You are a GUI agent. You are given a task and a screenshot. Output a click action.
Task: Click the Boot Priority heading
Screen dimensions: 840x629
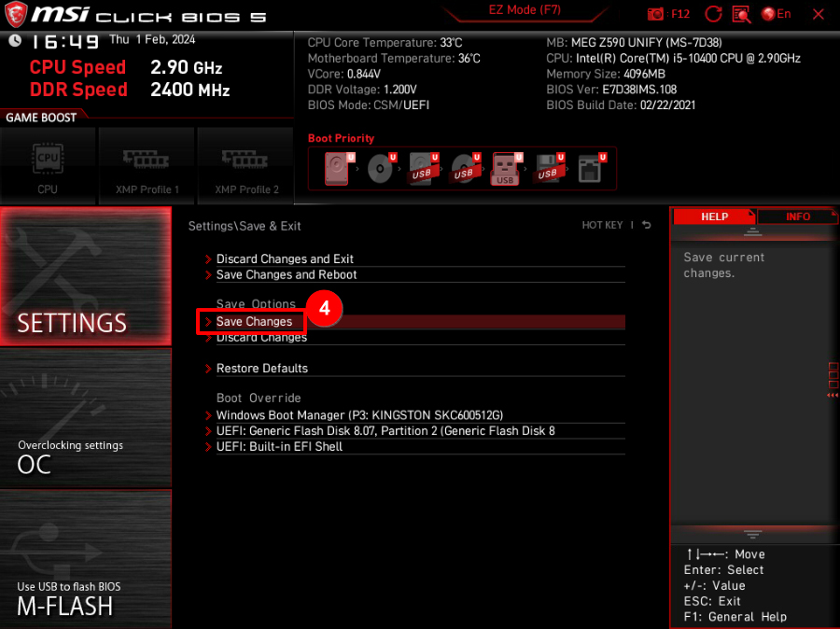point(341,138)
